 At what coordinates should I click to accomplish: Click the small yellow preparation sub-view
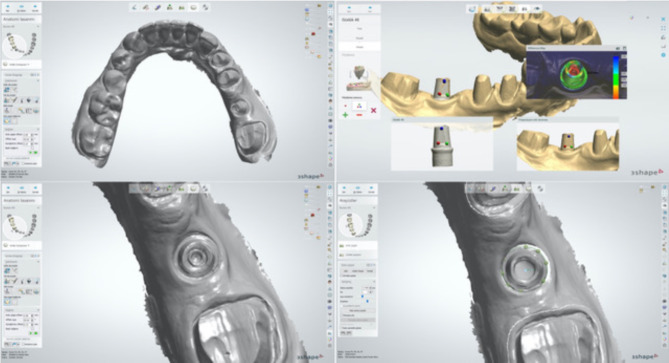click(568, 147)
